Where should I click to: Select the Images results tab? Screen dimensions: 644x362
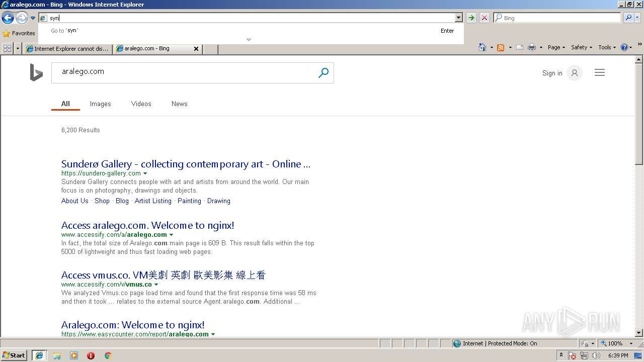[100, 104]
